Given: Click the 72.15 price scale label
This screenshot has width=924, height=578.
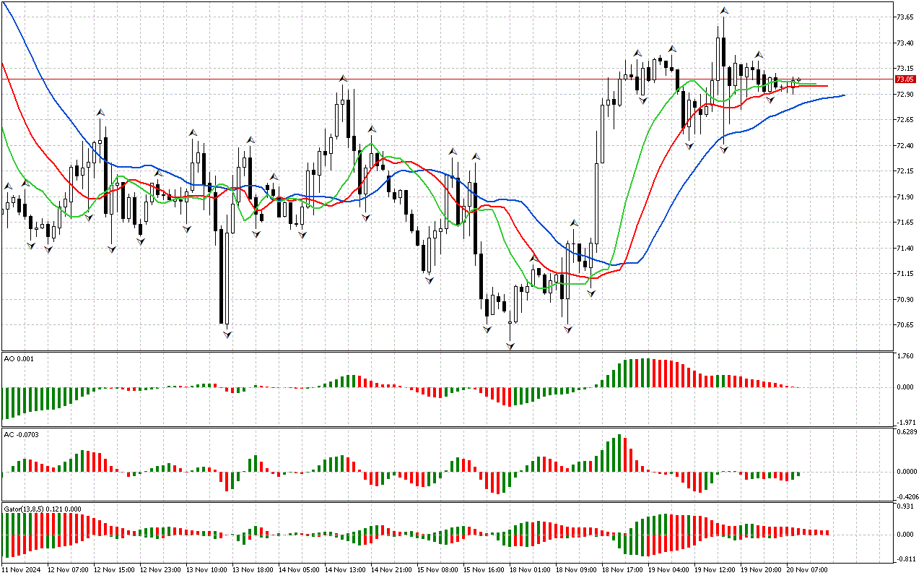Looking at the screenshot, I should tap(905, 171).
